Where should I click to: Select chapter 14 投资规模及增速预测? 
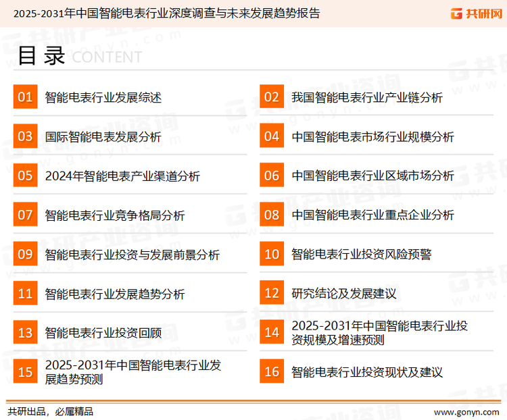click(380, 332)
